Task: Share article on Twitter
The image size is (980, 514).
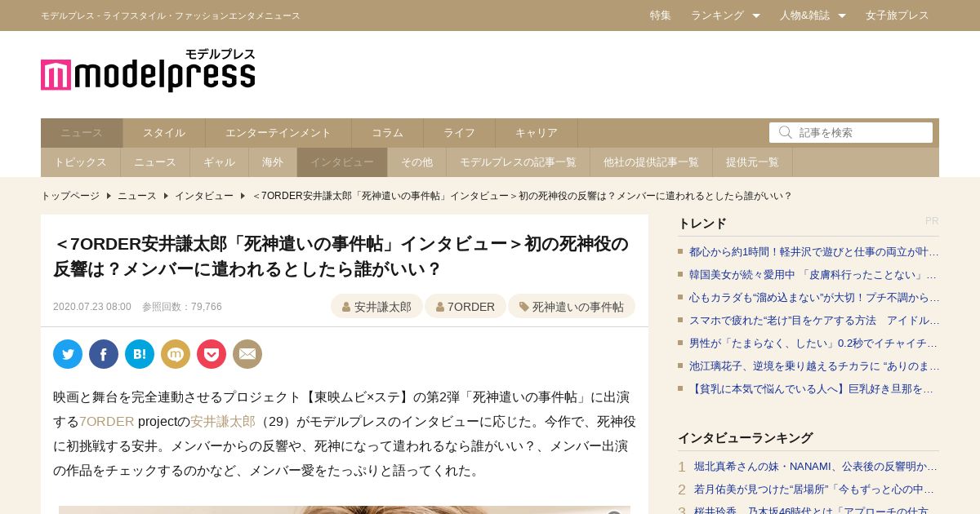Action: [68, 354]
